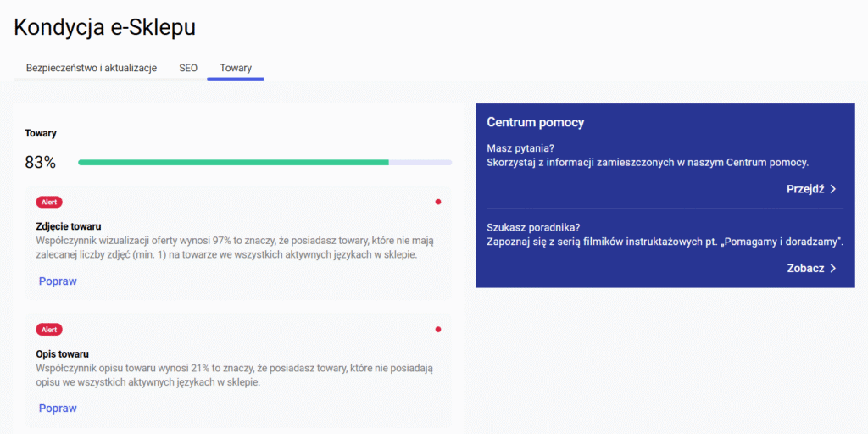868x434 pixels.
Task: Click Popraw under Opis towaru
Action: click(58, 409)
